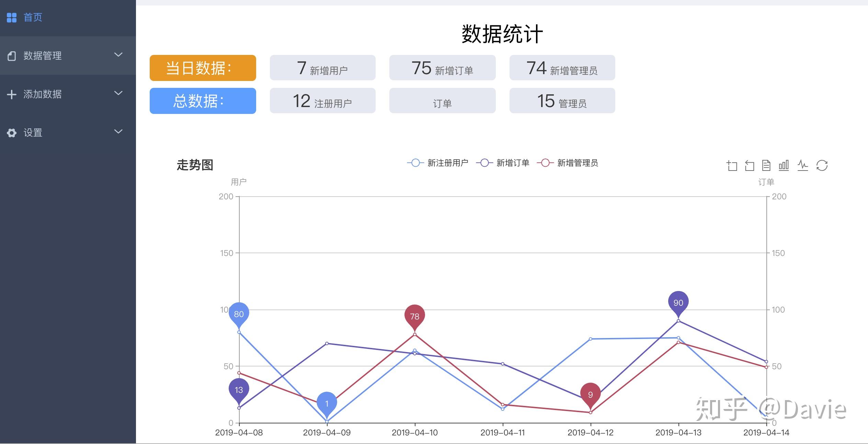
Task: Click the 订单 right axis name
Action: [766, 182]
